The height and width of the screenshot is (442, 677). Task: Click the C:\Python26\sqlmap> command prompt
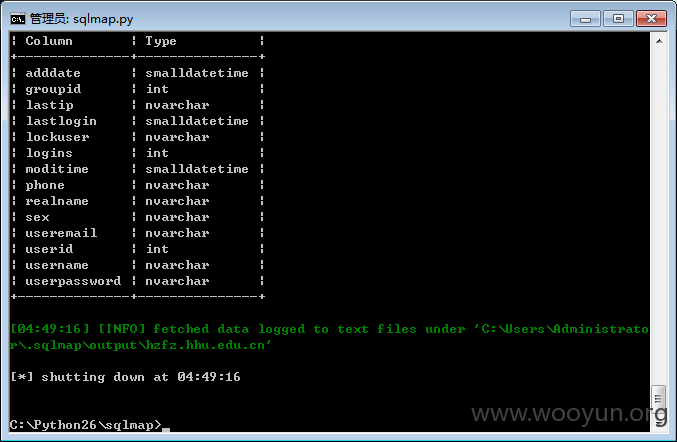[x=85, y=425]
